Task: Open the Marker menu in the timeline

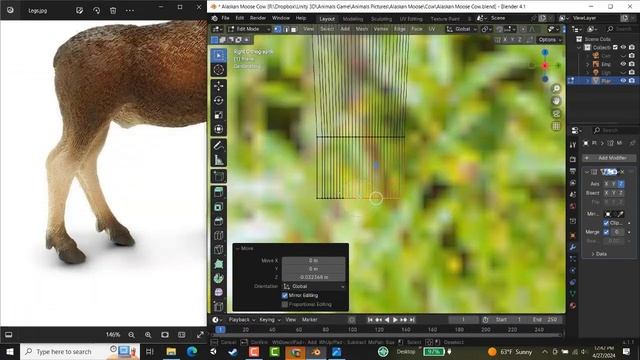Action: coord(309,320)
